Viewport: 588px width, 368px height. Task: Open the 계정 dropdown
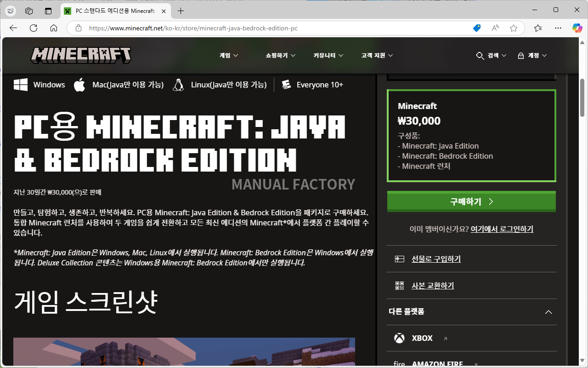[537, 56]
